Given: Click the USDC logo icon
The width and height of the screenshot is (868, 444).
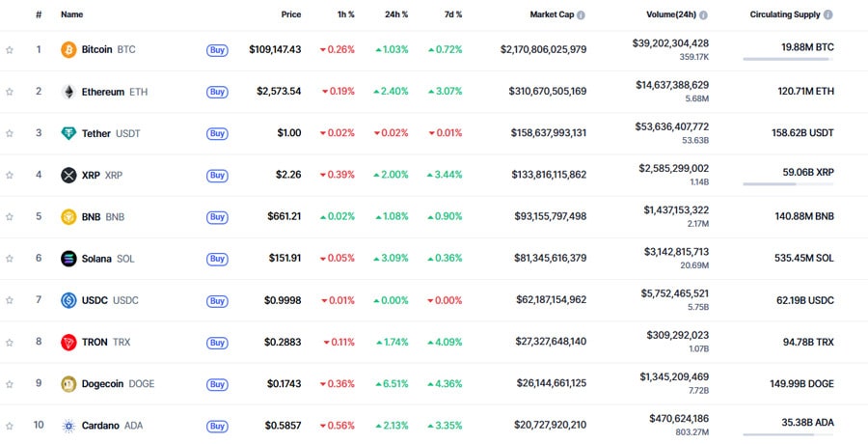Looking at the screenshot, I should click(x=68, y=300).
